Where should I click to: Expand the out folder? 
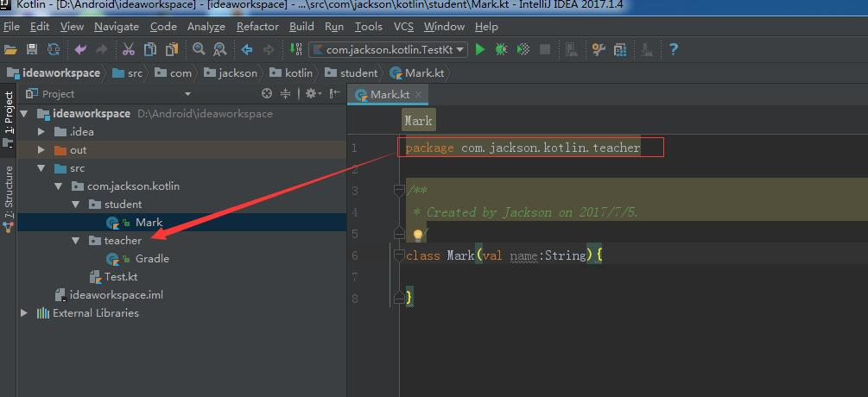(x=41, y=150)
